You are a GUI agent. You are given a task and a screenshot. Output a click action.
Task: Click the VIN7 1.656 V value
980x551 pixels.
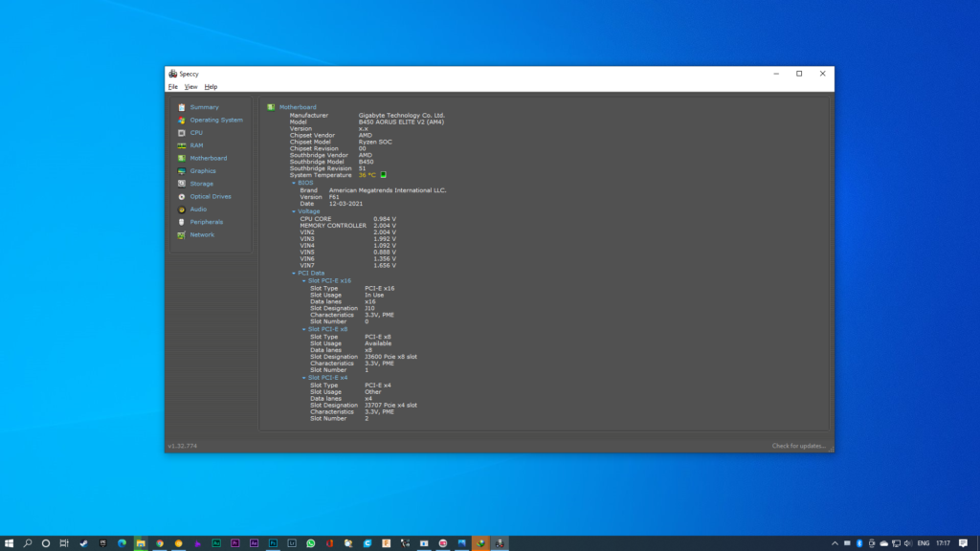pos(385,266)
